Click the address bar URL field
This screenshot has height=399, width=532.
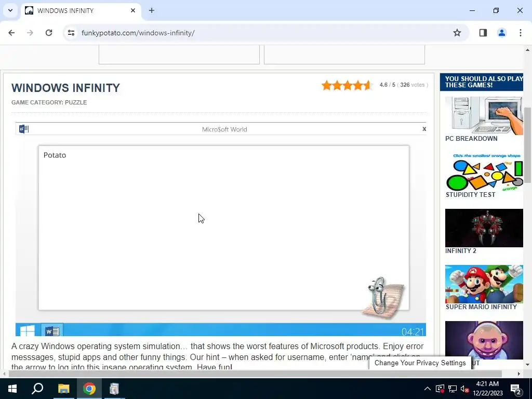coord(264,33)
